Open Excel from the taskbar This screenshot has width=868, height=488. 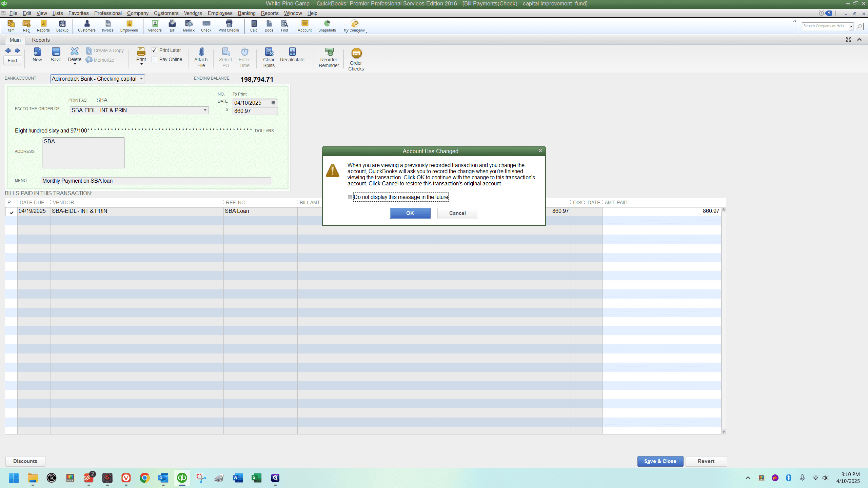257,478
